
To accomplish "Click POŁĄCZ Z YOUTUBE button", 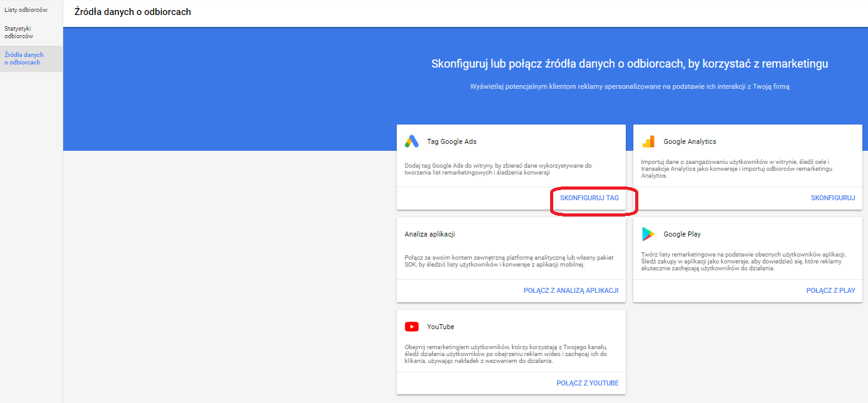I will 588,383.
